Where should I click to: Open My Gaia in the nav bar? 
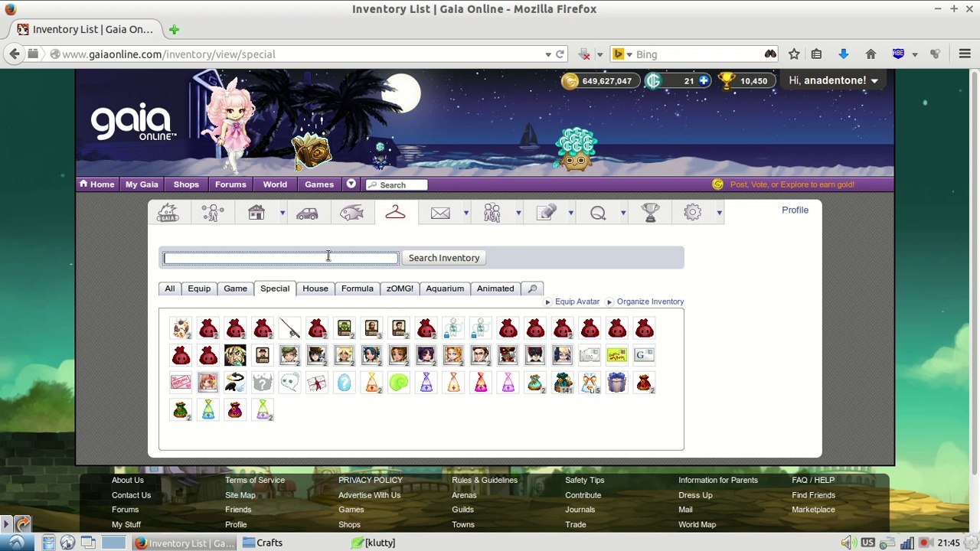142,184
